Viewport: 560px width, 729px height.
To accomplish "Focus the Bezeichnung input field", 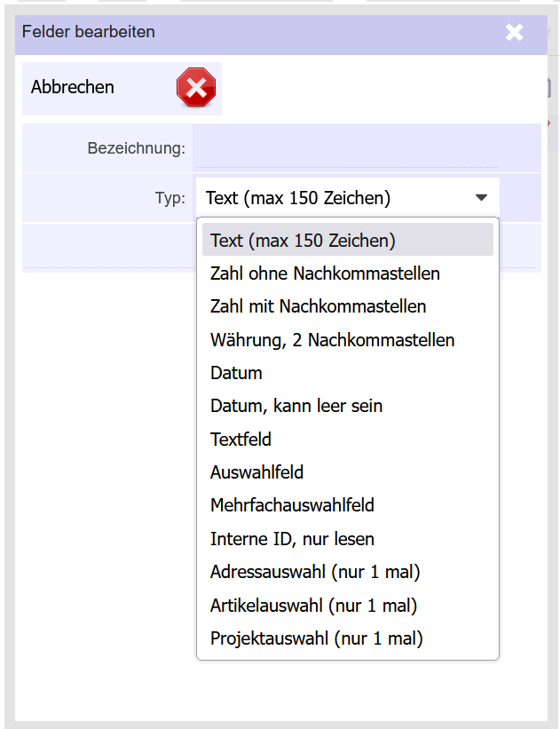I will [x=347, y=149].
